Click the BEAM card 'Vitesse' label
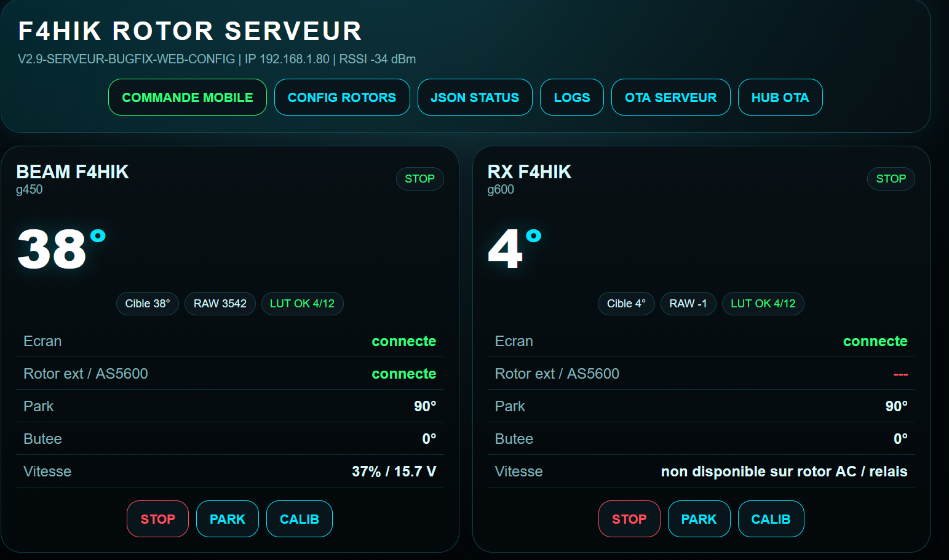 pos(47,471)
